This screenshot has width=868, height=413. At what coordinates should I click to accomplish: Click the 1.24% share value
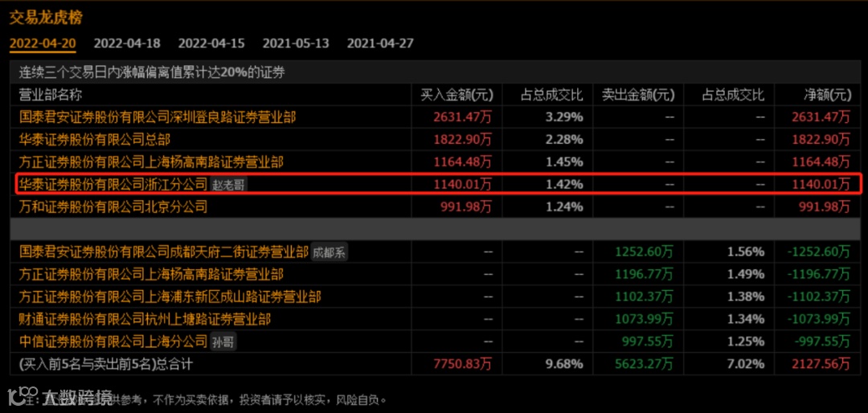tap(566, 207)
